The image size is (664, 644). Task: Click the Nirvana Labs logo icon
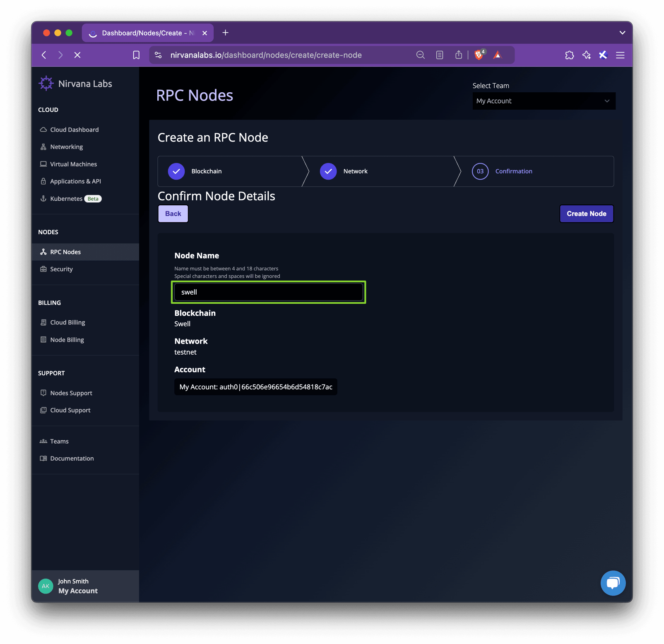click(x=46, y=84)
